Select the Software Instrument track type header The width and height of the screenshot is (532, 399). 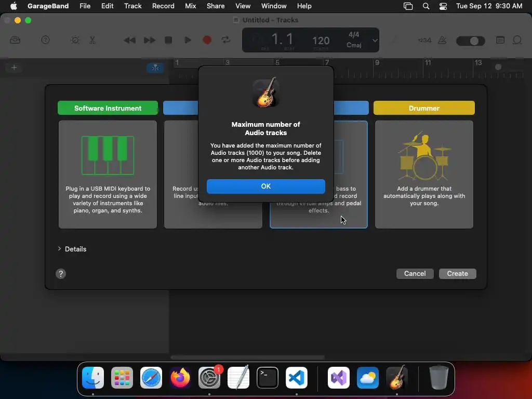click(108, 108)
